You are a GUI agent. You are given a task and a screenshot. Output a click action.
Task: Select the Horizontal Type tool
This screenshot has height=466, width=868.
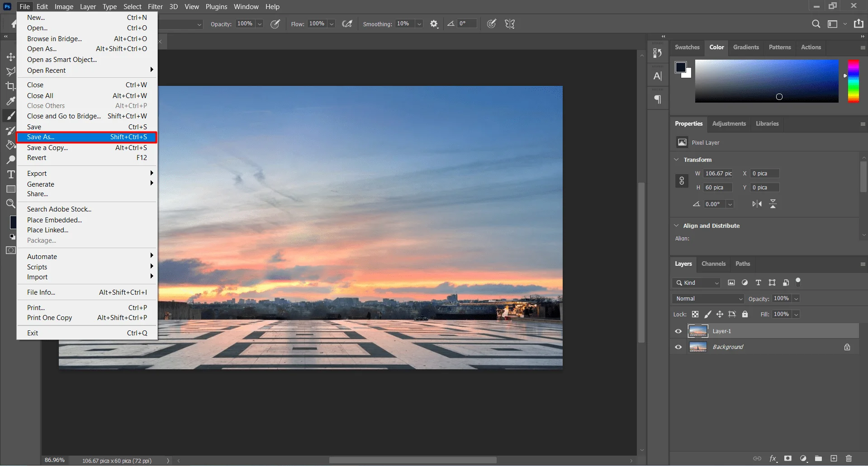(x=10, y=174)
